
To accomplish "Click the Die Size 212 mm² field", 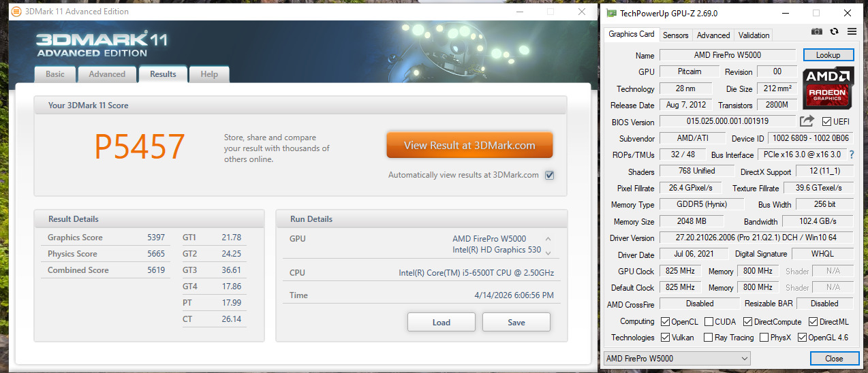I will tap(777, 88).
